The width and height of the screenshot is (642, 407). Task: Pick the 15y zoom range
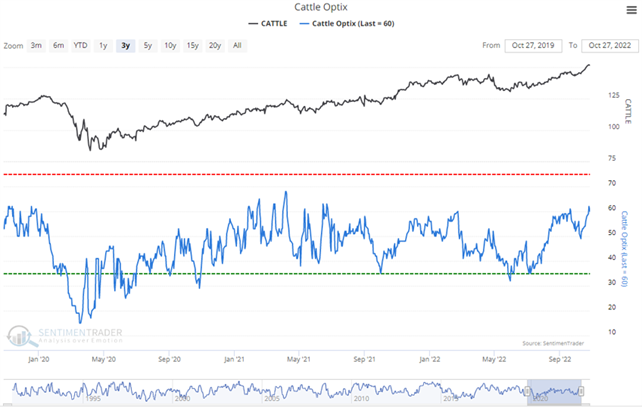192,45
